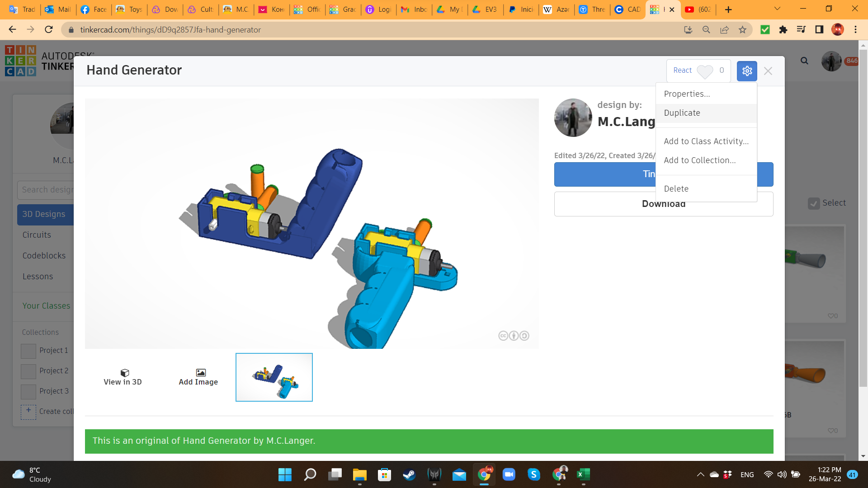Image resolution: width=868 pixels, height=488 pixels.
Task: Select Add to Collection menu entry
Action: [699, 160]
